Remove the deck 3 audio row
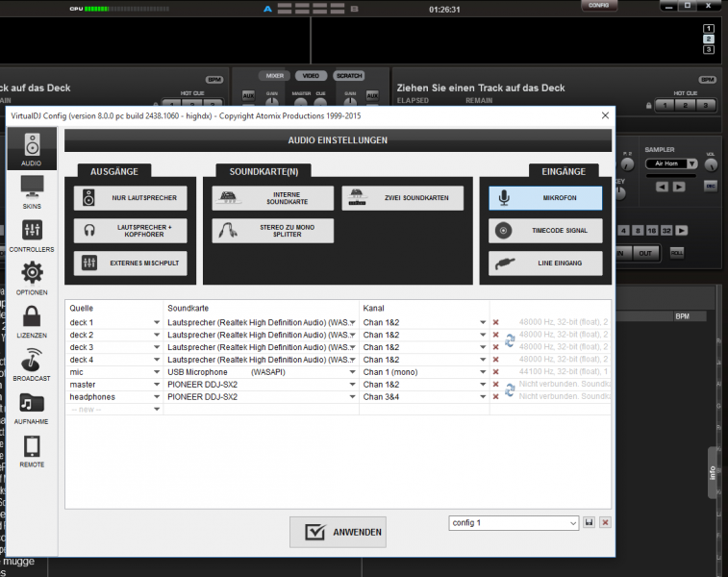 point(496,347)
